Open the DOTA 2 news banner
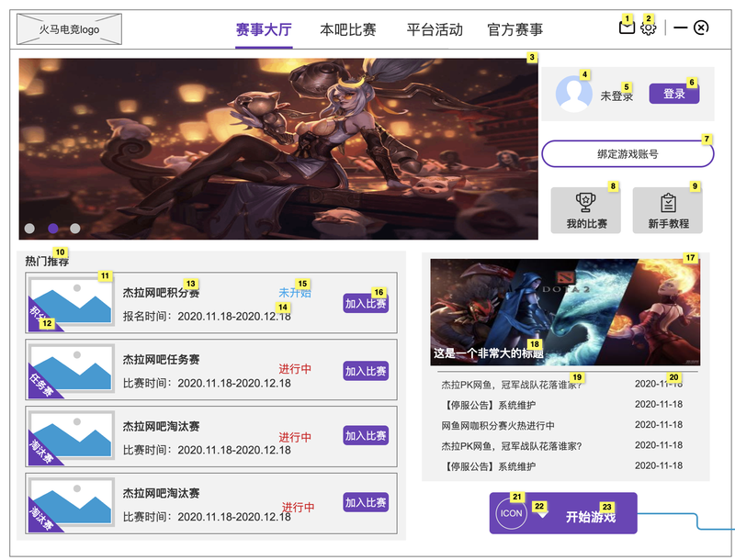Viewport: 735px width, 560px height. 565,312
